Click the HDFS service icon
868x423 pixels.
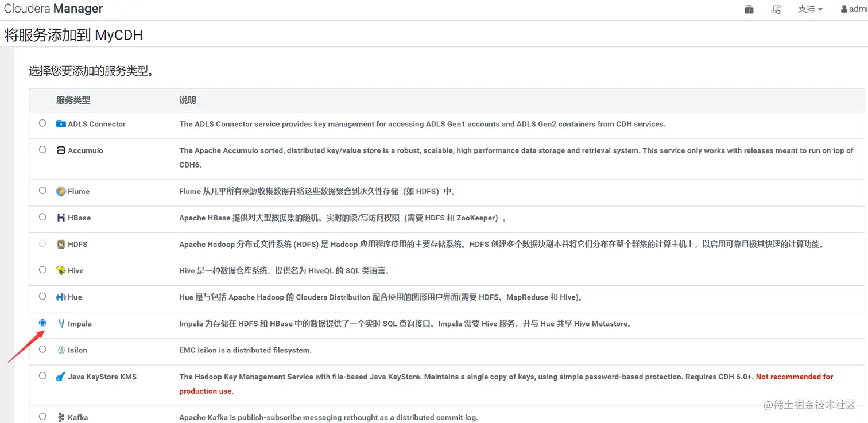61,244
